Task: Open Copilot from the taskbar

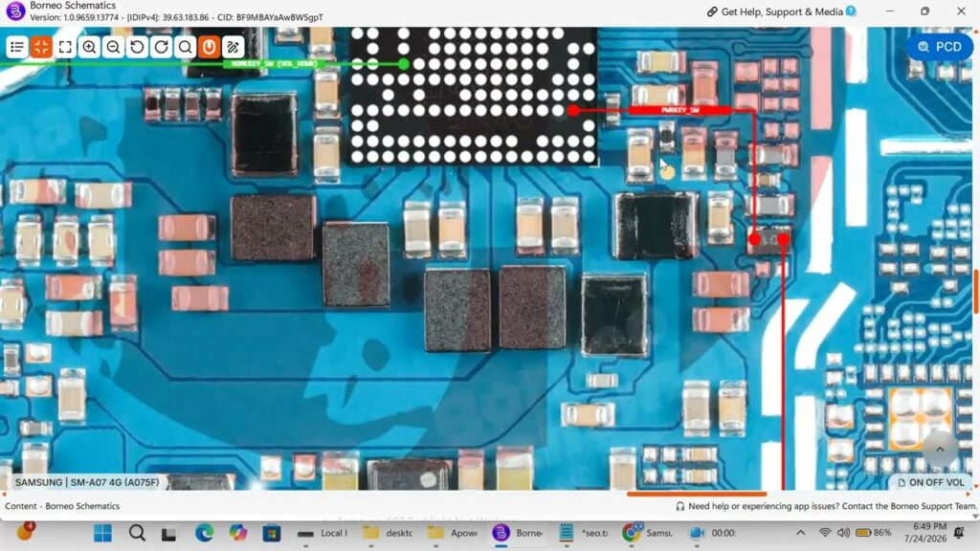Action: point(238,533)
